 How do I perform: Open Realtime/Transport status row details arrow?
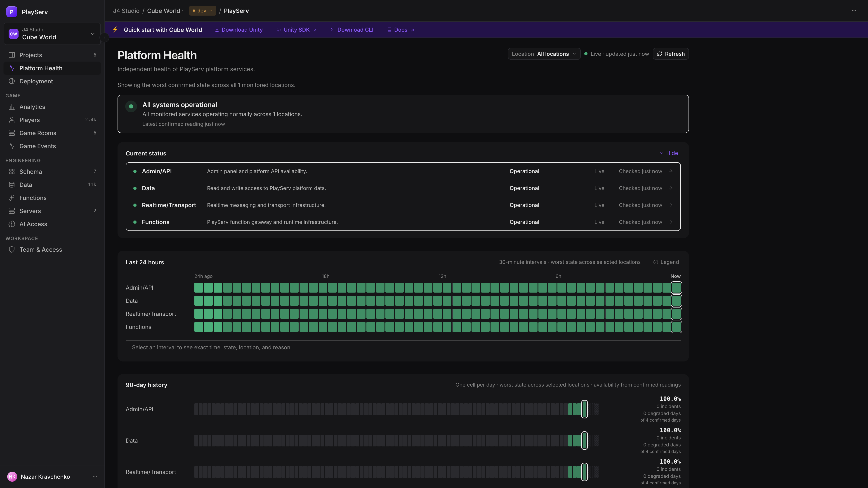click(670, 205)
